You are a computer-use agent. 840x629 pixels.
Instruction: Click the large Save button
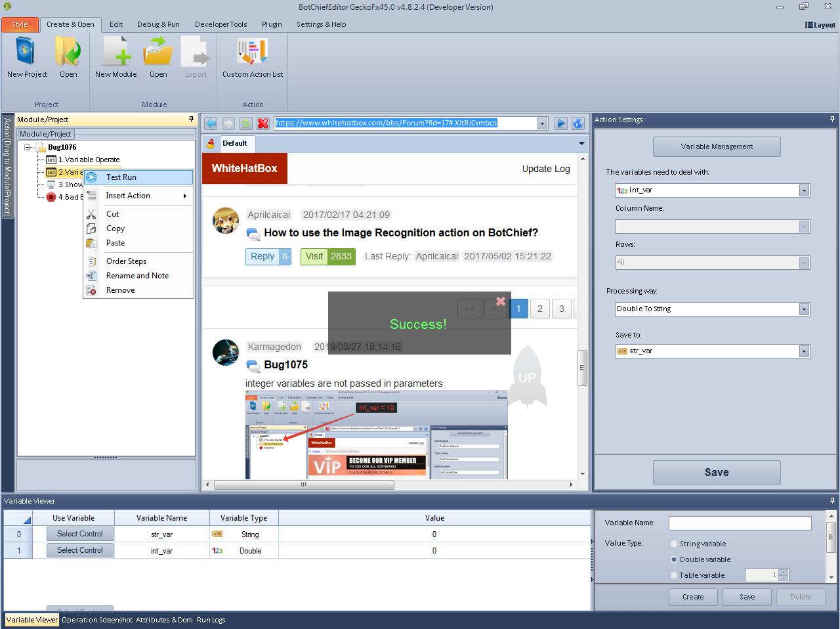717,472
